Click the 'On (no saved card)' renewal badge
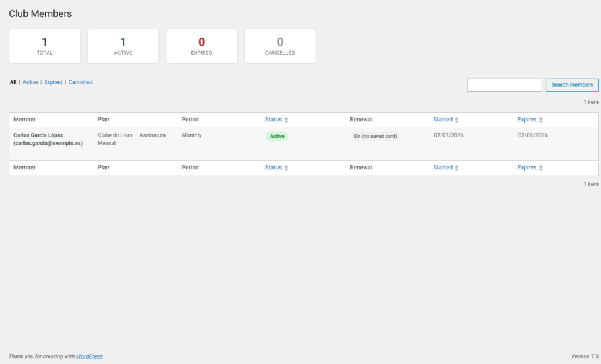The image size is (601, 364). click(x=375, y=136)
